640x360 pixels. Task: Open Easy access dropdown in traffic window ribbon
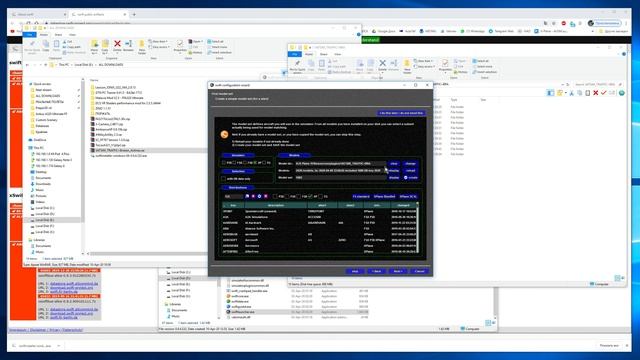click(x=424, y=66)
